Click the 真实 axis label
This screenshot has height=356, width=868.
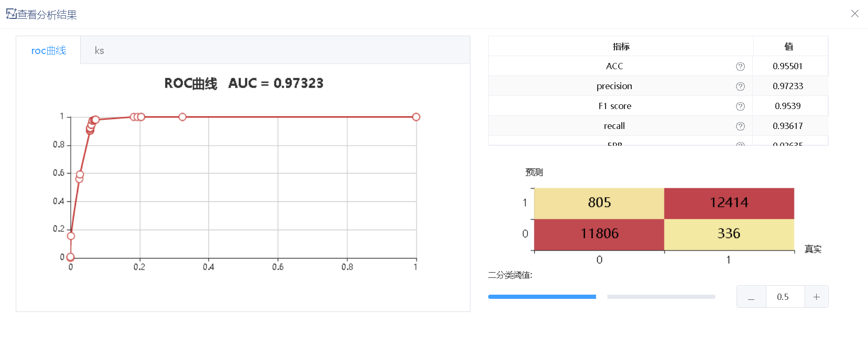tap(813, 249)
